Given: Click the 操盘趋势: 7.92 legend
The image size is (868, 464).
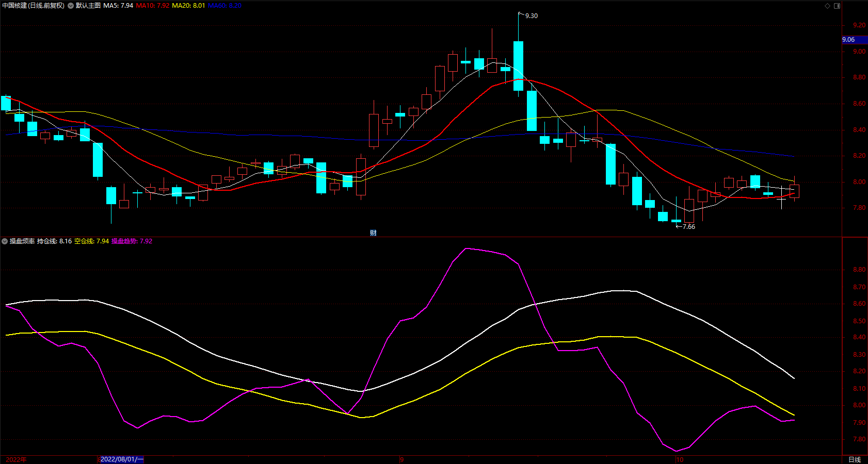Looking at the screenshot, I should tap(132, 241).
